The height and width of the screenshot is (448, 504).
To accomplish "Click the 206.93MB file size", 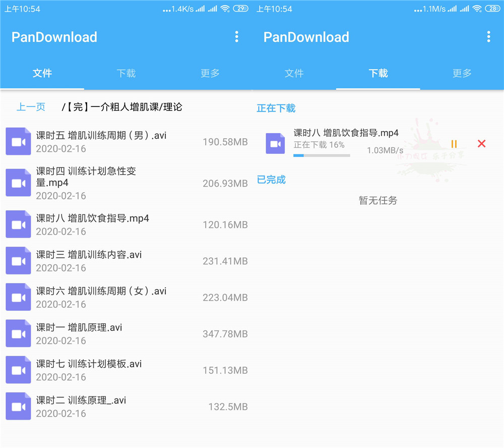I will (225, 184).
